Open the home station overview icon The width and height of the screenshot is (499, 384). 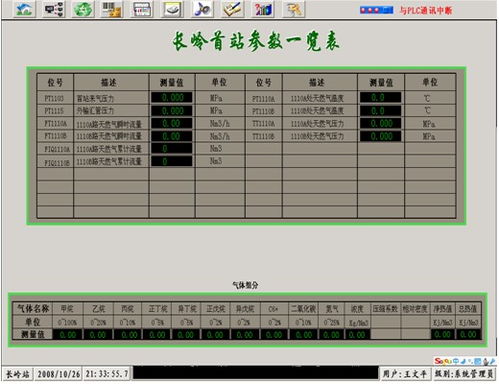click(x=24, y=9)
